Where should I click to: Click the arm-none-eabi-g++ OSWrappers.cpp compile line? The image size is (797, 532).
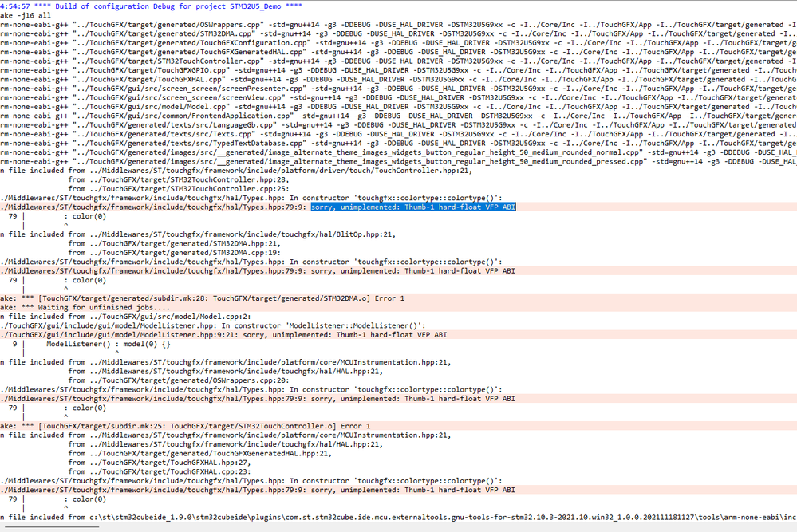tap(239, 24)
